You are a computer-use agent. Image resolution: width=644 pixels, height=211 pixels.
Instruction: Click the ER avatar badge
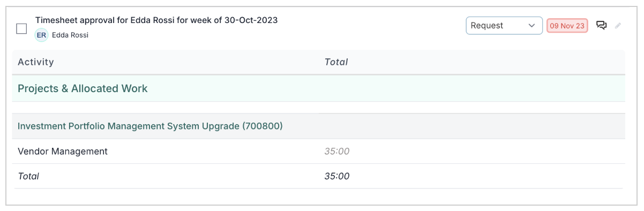point(41,35)
